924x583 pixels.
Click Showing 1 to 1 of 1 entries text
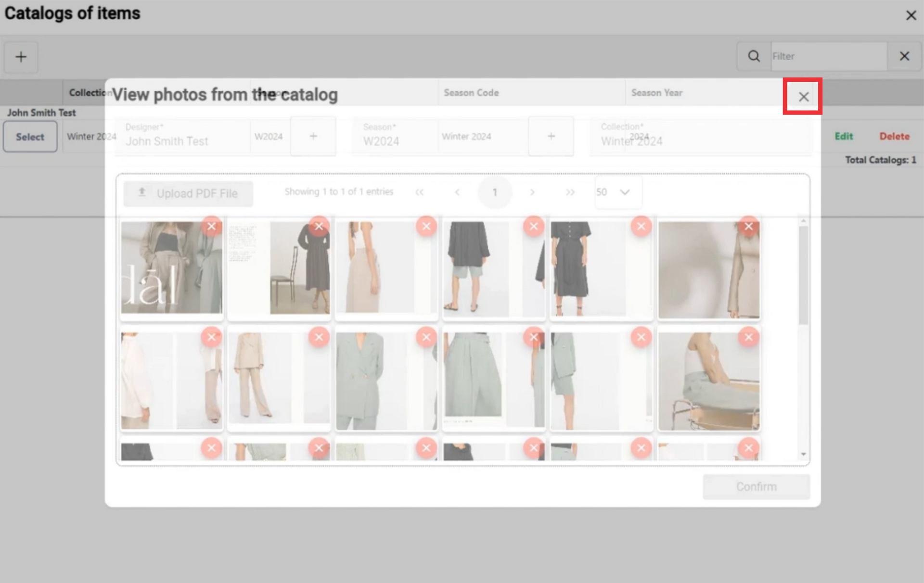coord(339,192)
